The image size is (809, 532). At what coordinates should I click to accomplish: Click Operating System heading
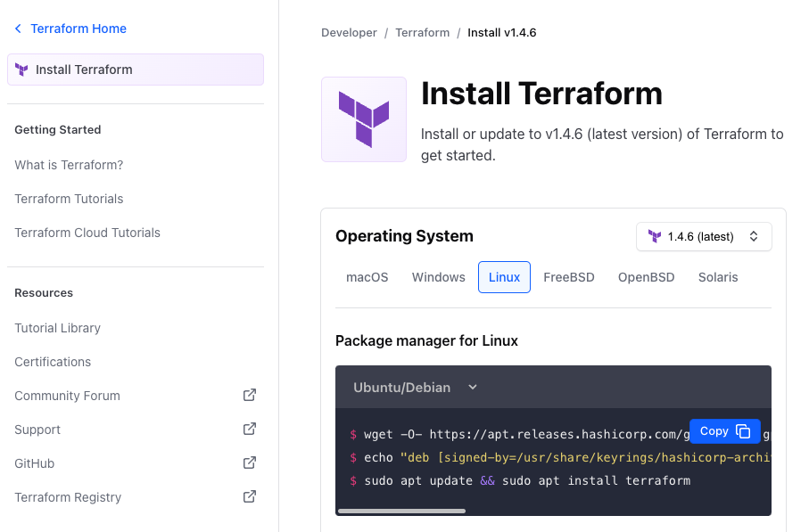(404, 236)
